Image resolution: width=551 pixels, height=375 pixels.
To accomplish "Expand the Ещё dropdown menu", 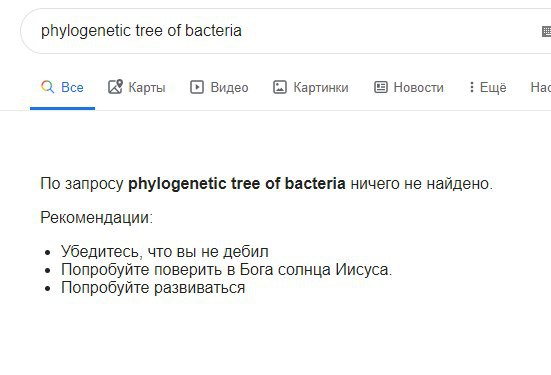I will 488,88.
